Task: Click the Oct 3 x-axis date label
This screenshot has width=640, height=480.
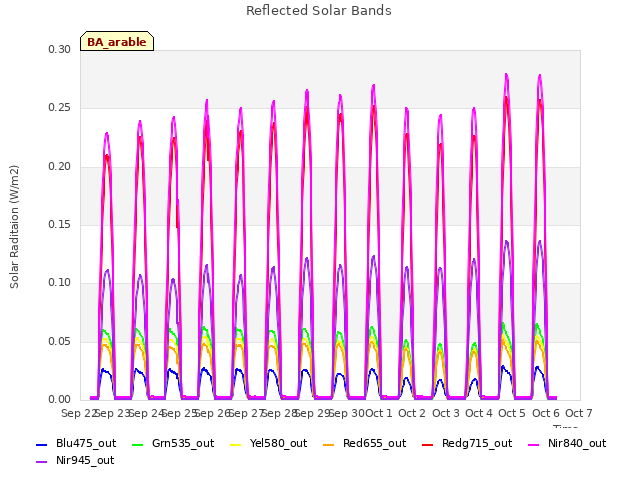Action: pyautogui.click(x=446, y=413)
